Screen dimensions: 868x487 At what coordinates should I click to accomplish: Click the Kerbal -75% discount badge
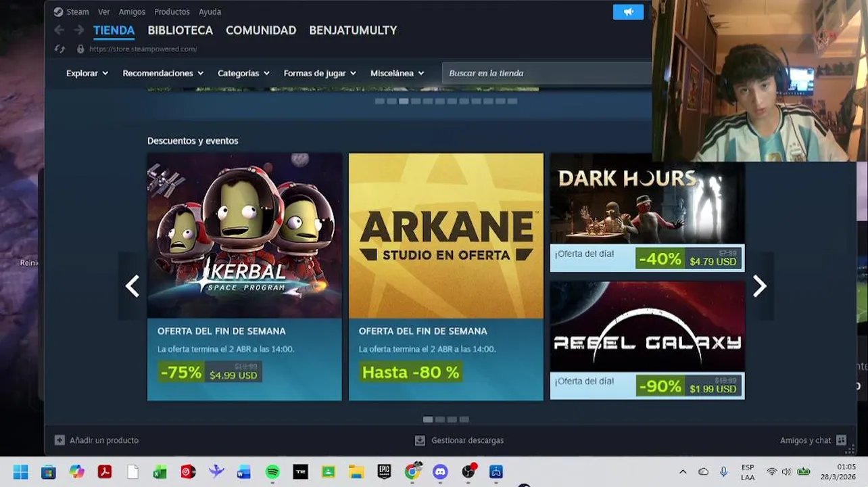coord(181,372)
